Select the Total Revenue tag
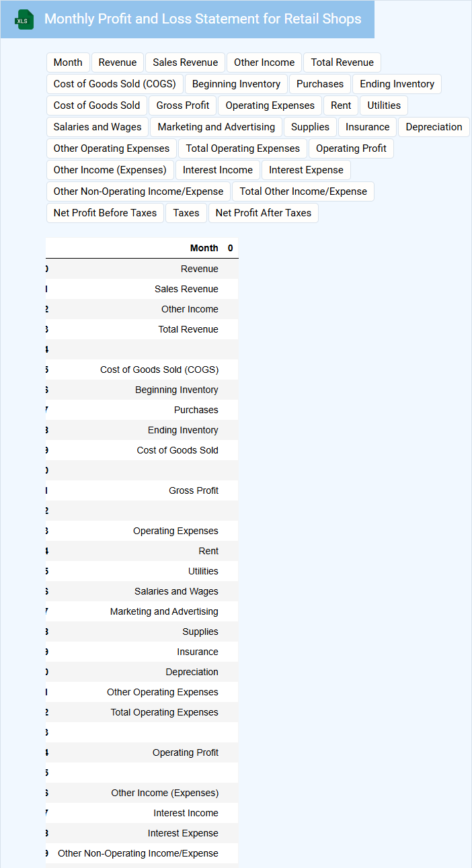This screenshot has height=868, width=472. point(342,62)
